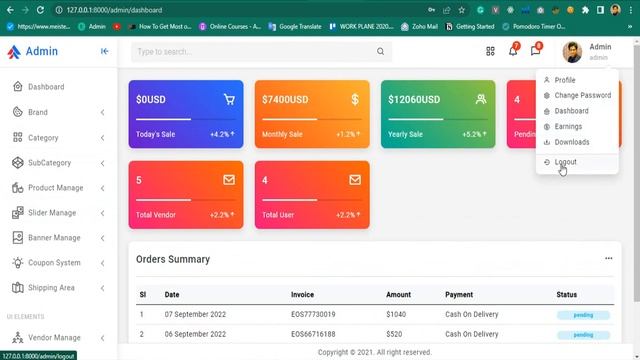Click the users icon on Yearly Sale card

tap(481, 99)
